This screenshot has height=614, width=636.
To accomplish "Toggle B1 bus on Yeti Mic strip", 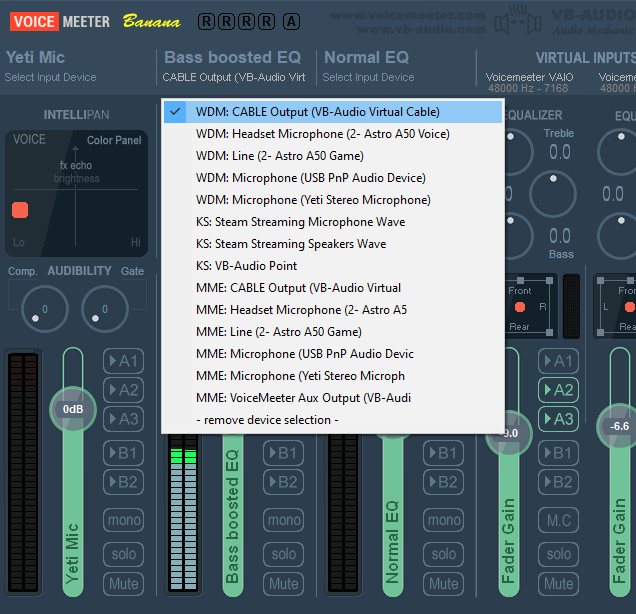I will coord(124,453).
